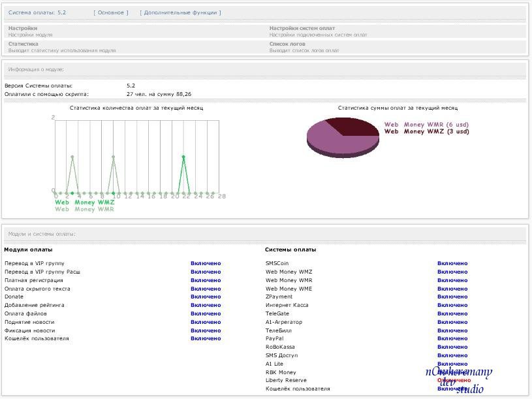Toggle Включено status for Платная регистрация
The height and width of the screenshot is (399, 532).
coord(206,280)
